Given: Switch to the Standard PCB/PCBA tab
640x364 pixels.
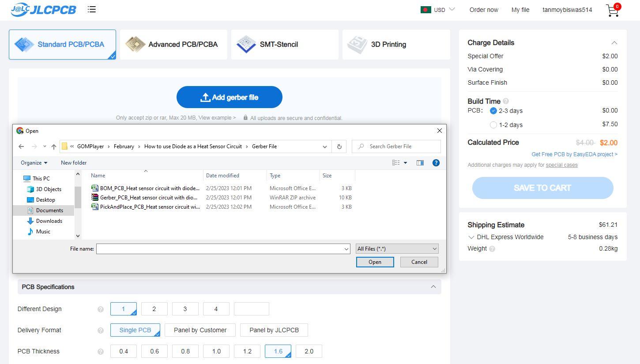Looking at the screenshot, I should pos(62,45).
